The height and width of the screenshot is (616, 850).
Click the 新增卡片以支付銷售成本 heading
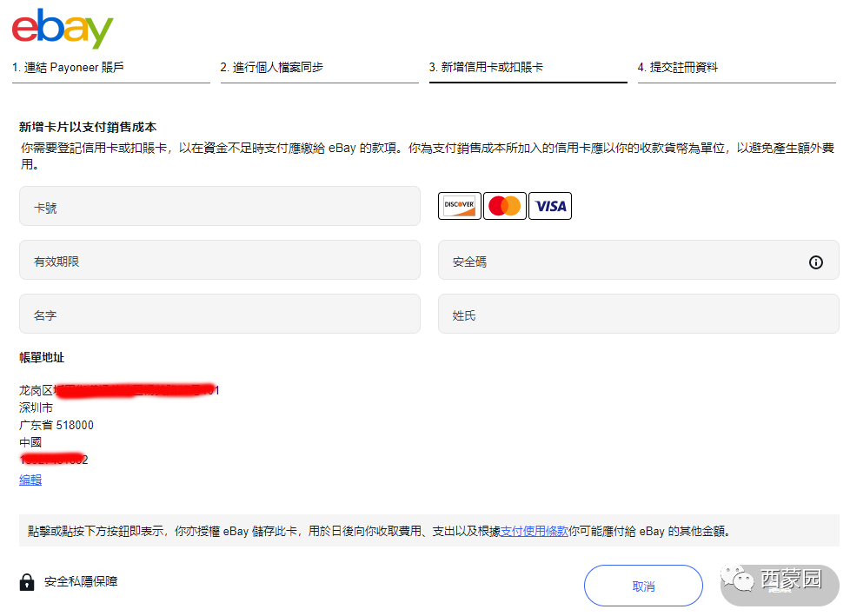(x=88, y=127)
